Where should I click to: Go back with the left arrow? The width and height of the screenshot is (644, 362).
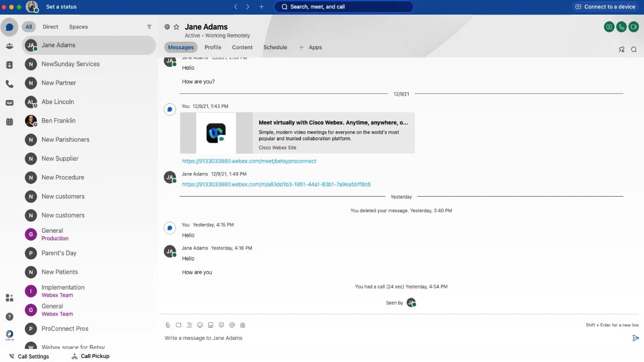(235, 7)
